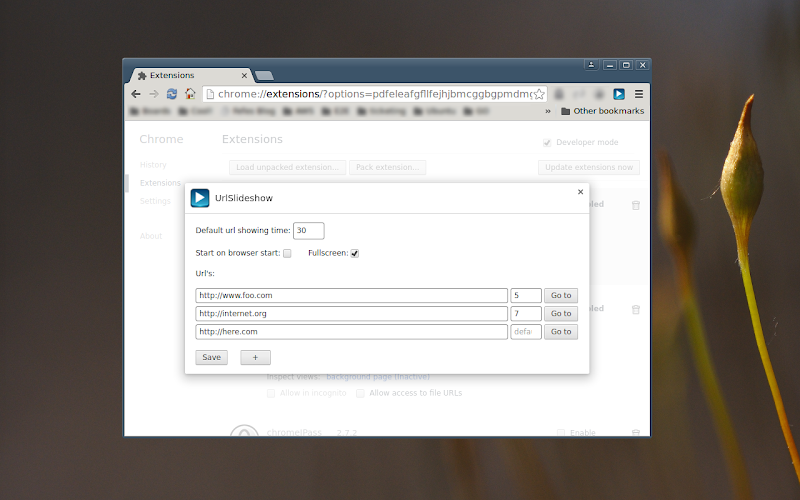Save the slideshow settings
The height and width of the screenshot is (500, 800).
211,357
